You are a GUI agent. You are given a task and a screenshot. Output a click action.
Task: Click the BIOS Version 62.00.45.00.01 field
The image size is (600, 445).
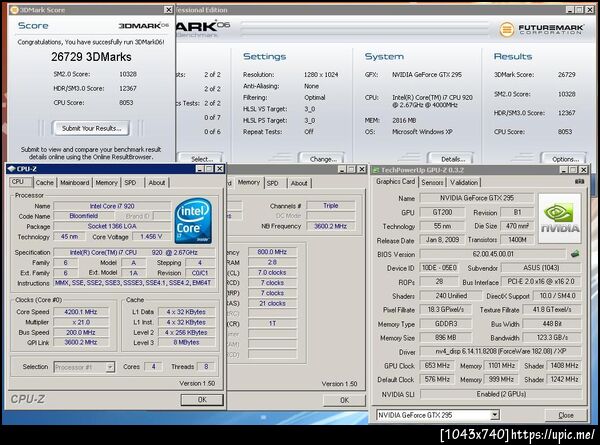493,254
